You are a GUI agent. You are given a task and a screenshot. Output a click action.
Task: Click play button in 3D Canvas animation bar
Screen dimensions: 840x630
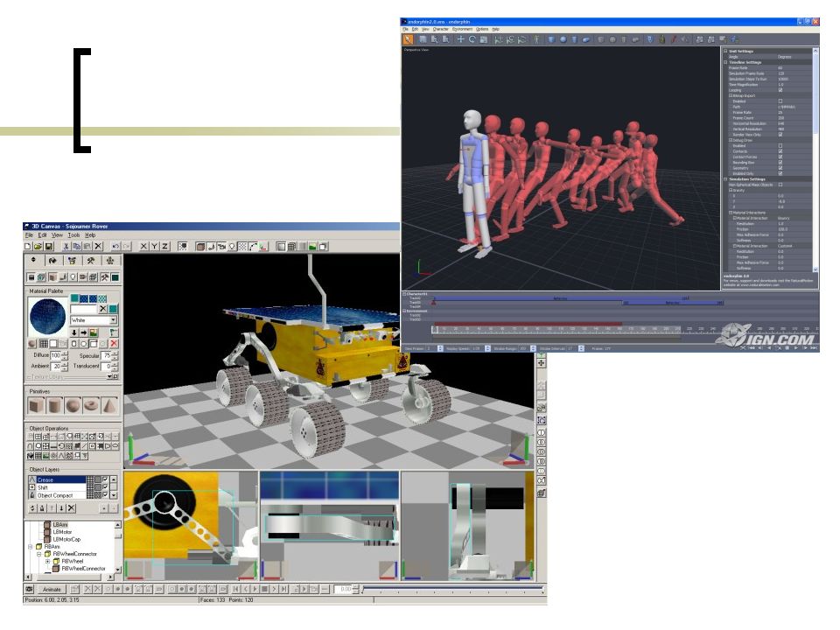(255, 589)
